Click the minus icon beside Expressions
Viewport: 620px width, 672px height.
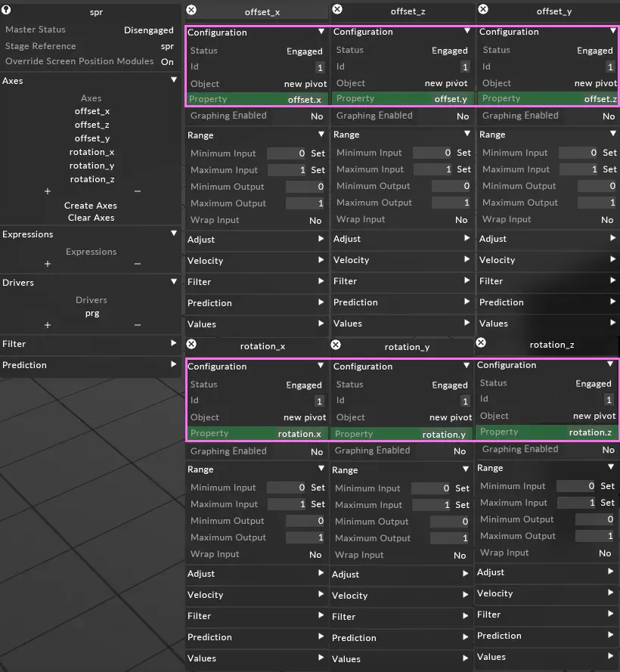tap(135, 265)
